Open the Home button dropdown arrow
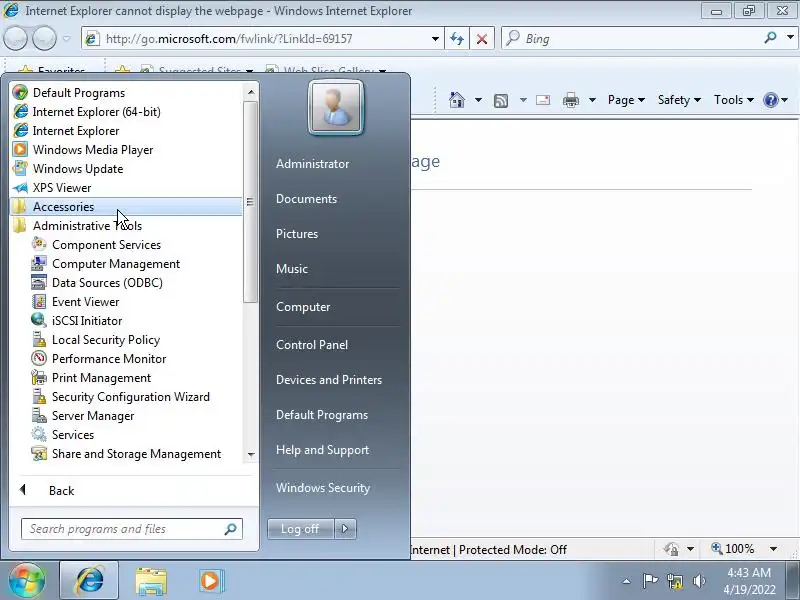Viewport: 800px width, 600px height. click(478, 100)
